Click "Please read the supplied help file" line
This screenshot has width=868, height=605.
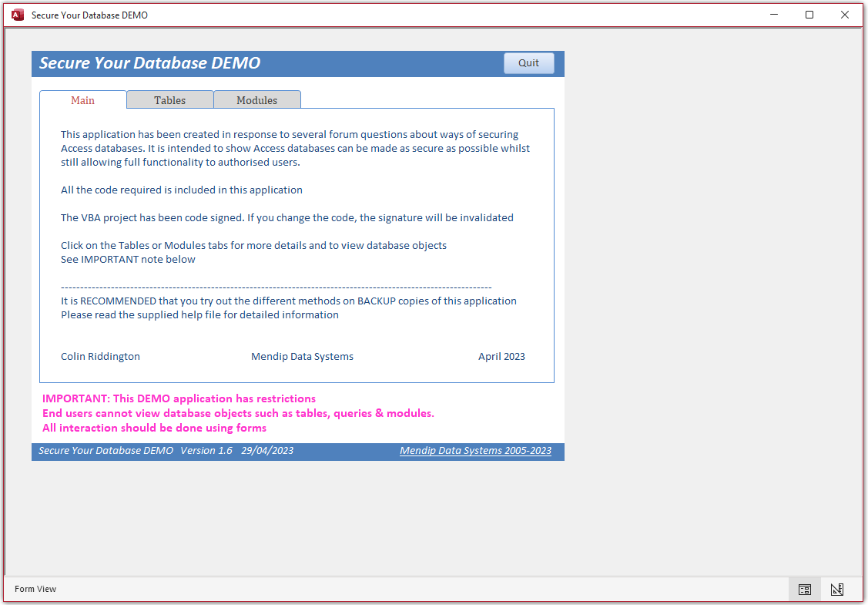tap(199, 314)
